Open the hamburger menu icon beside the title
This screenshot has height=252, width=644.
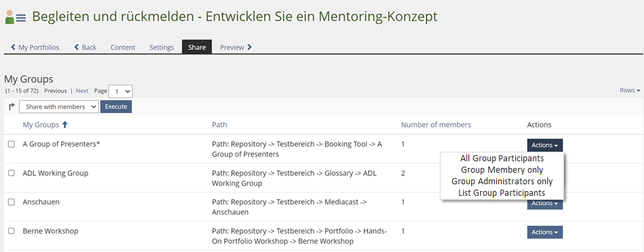(x=21, y=18)
